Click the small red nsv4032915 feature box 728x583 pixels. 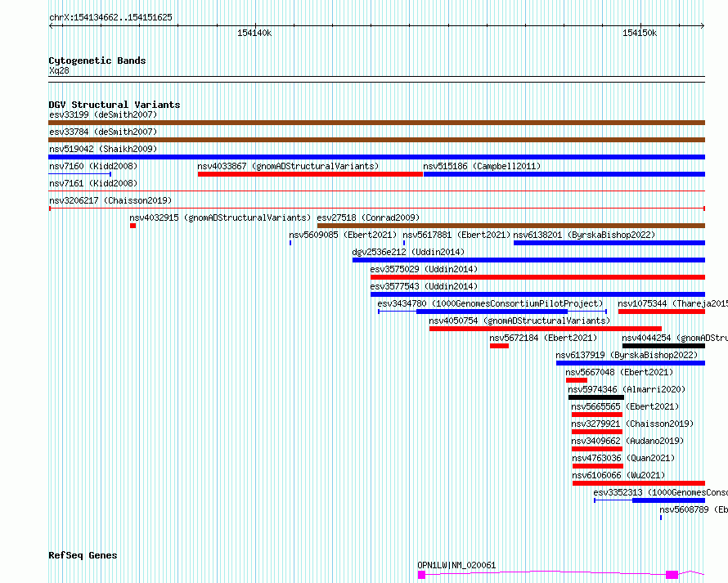point(133,226)
